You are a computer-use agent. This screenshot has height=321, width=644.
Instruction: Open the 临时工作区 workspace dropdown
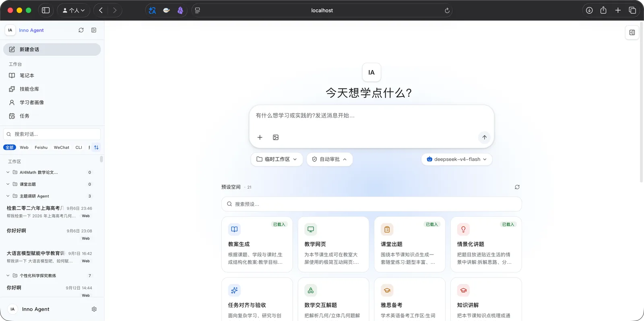click(x=277, y=159)
